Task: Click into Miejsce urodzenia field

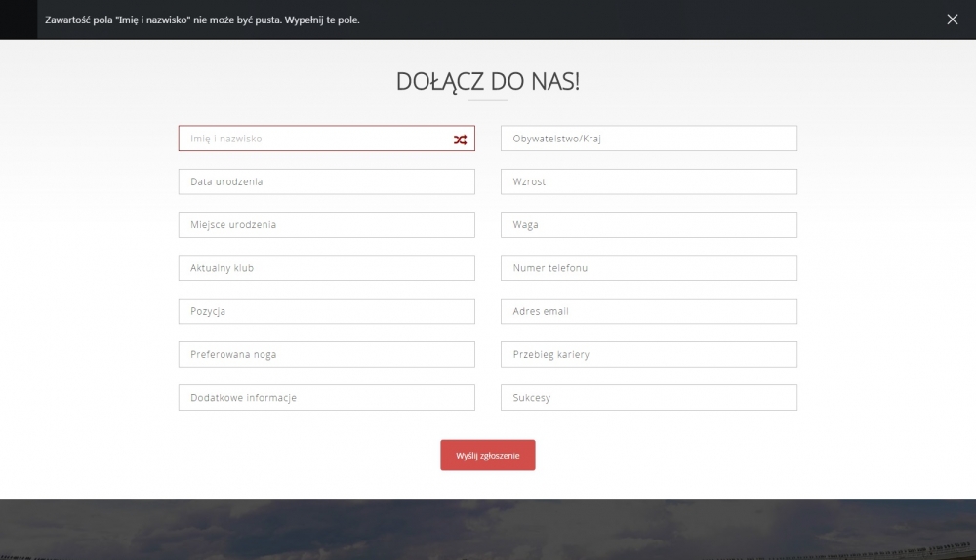Action: click(326, 224)
